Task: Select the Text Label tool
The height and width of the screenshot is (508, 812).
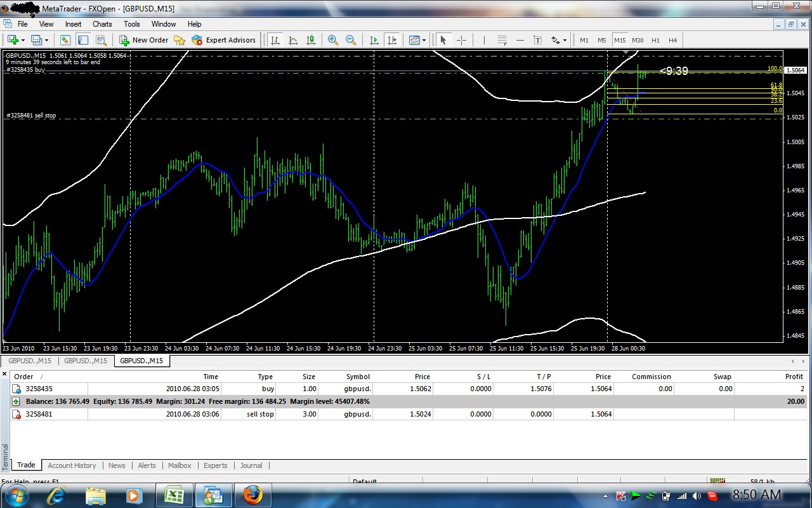Action: pyautogui.click(x=537, y=40)
